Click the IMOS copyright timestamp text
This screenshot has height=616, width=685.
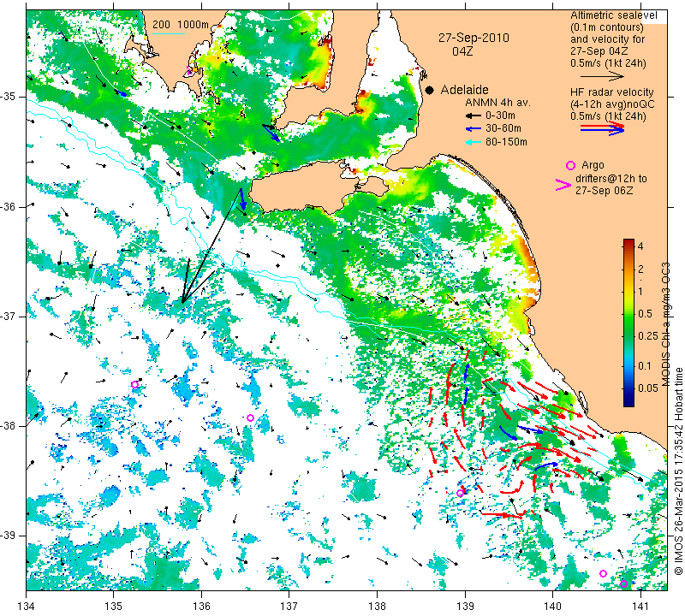pos(678,471)
